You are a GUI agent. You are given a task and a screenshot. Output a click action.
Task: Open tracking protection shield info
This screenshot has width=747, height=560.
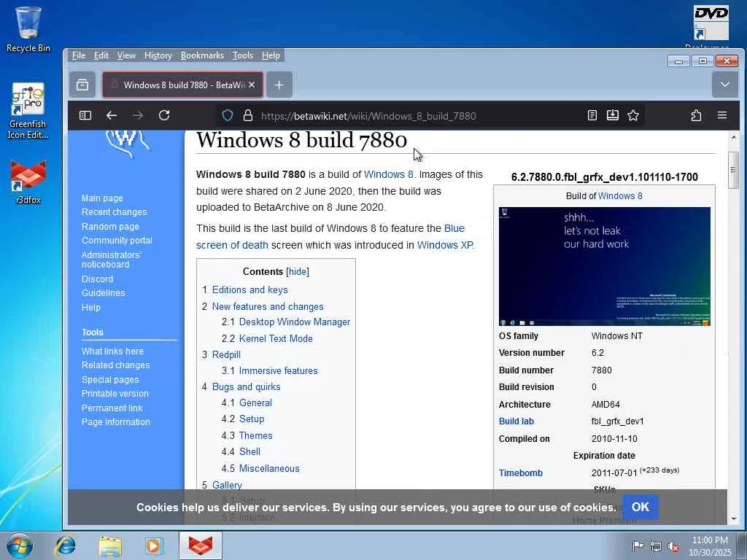228,116
